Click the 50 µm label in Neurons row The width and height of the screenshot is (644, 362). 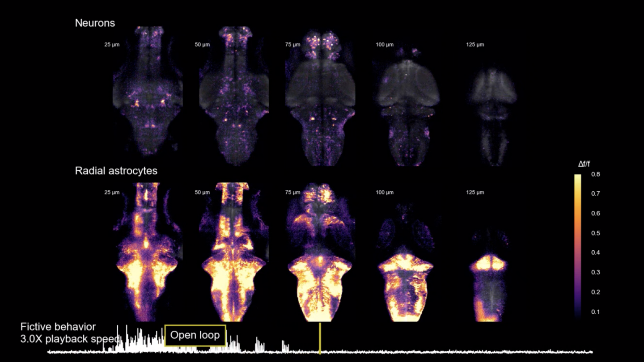pyautogui.click(x=202, y=45)
